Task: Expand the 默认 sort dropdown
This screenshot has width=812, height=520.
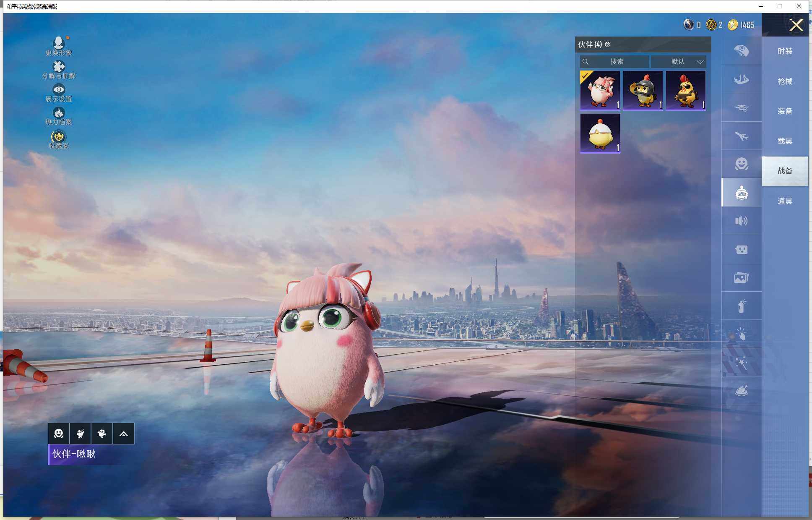Action: pos(679,62)
